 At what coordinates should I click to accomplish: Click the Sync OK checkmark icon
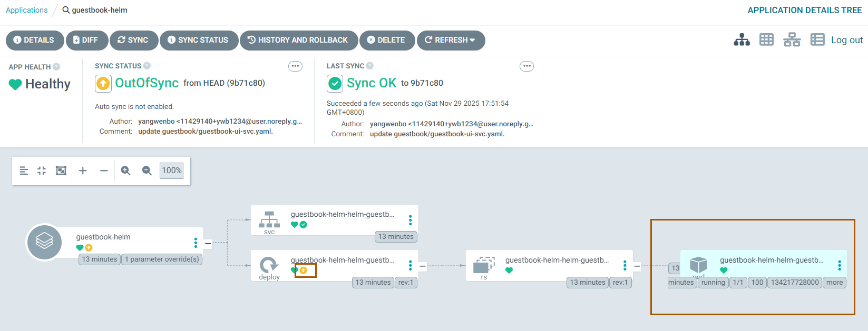(335, 83)
